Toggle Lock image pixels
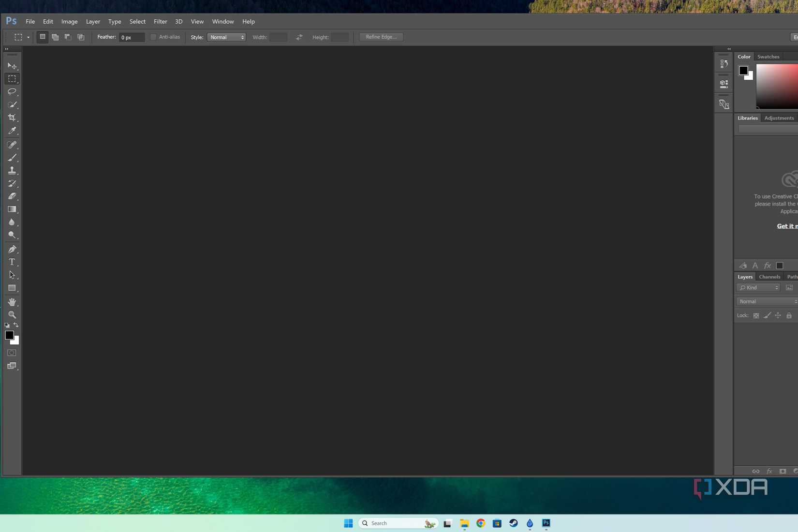The image size is (798, 532). point(767,316)
